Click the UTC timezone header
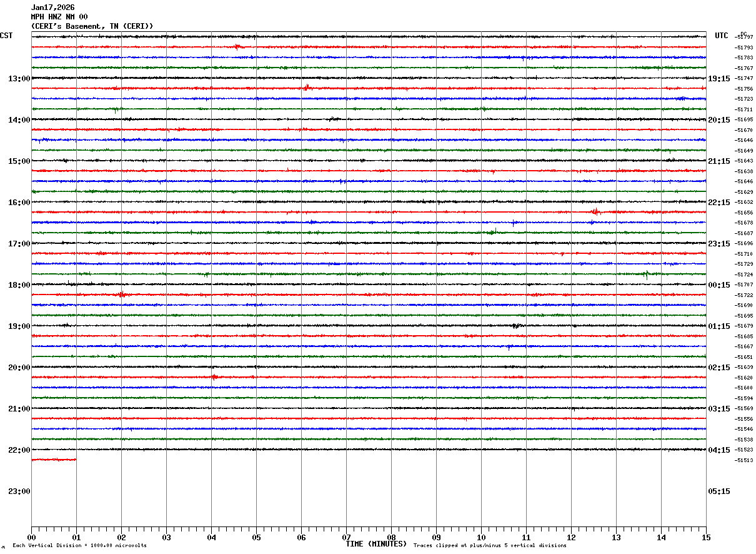 pyautogui.click(x=722, y=36)
